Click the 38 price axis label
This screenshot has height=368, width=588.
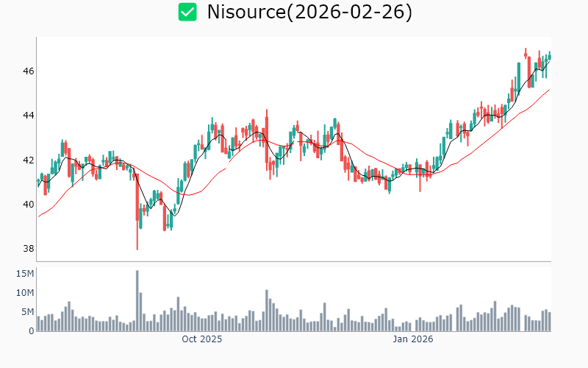click(26, 248)
